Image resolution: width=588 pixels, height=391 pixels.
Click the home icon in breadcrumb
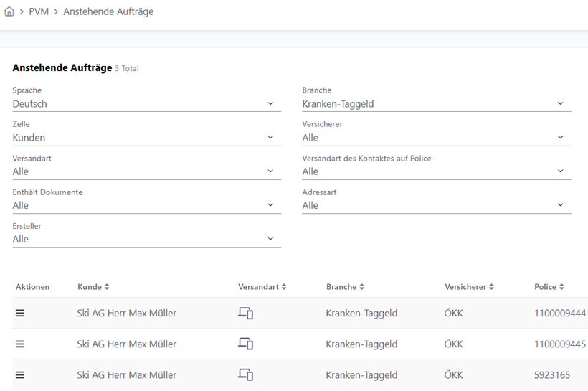(x=9, y=11)
